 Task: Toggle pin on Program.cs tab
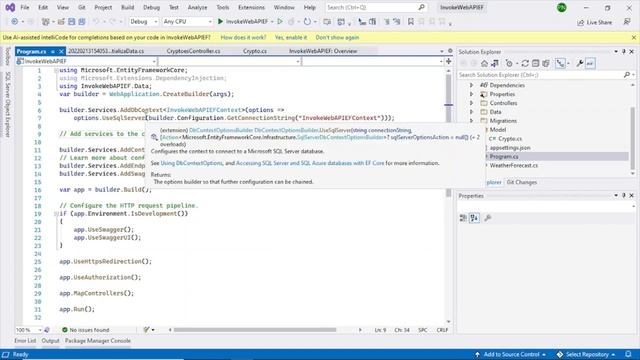point(53,51)
